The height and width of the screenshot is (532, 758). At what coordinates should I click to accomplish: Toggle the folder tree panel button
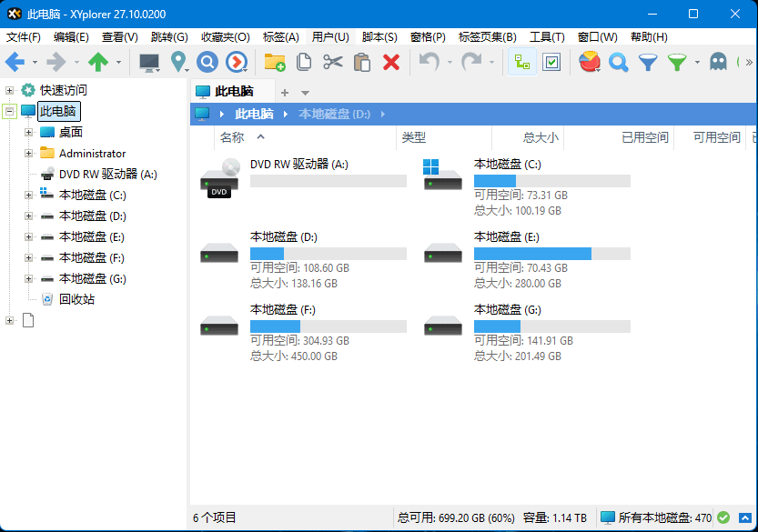(521, 62)
